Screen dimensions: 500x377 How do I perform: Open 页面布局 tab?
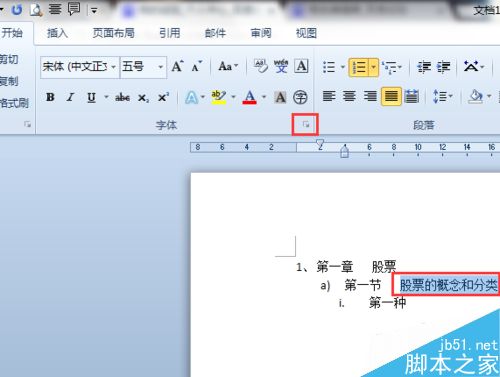tap(113, 33)
